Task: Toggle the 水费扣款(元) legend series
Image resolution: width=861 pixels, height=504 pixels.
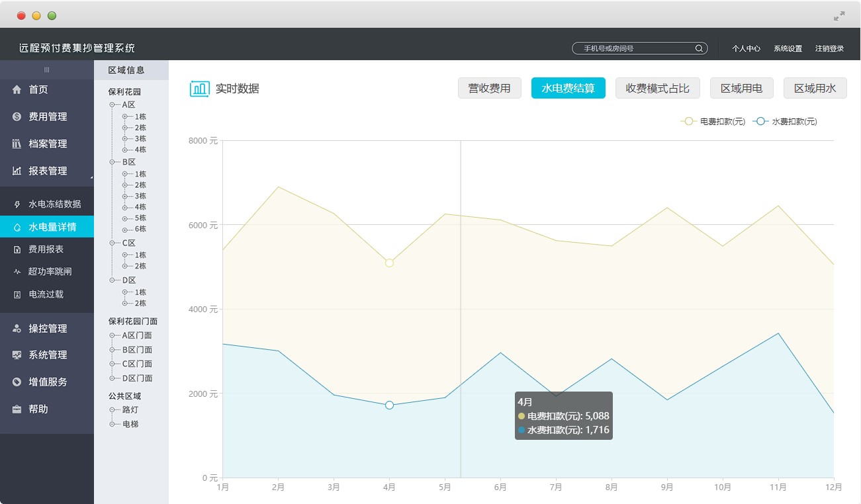Action: tap(785, 122)
